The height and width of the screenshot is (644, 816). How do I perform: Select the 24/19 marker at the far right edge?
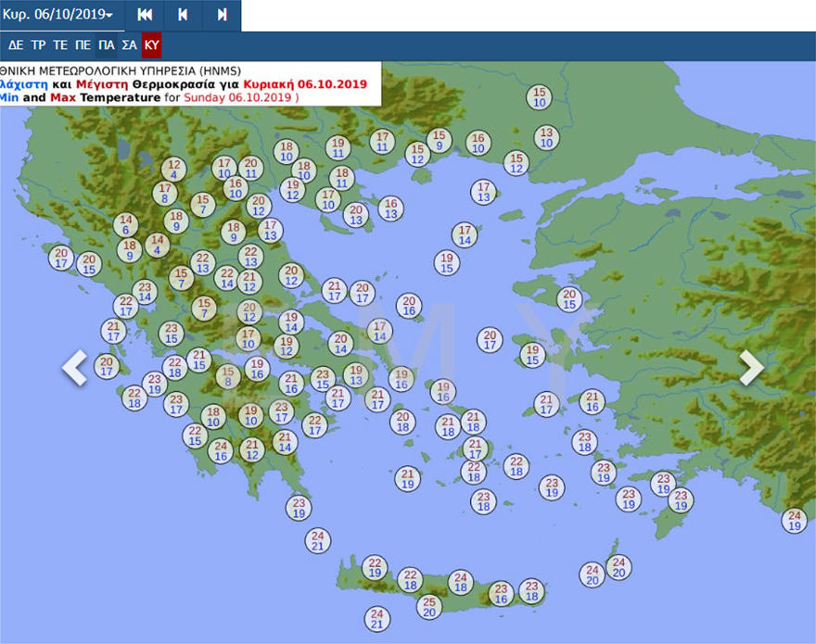click(794, 520)
